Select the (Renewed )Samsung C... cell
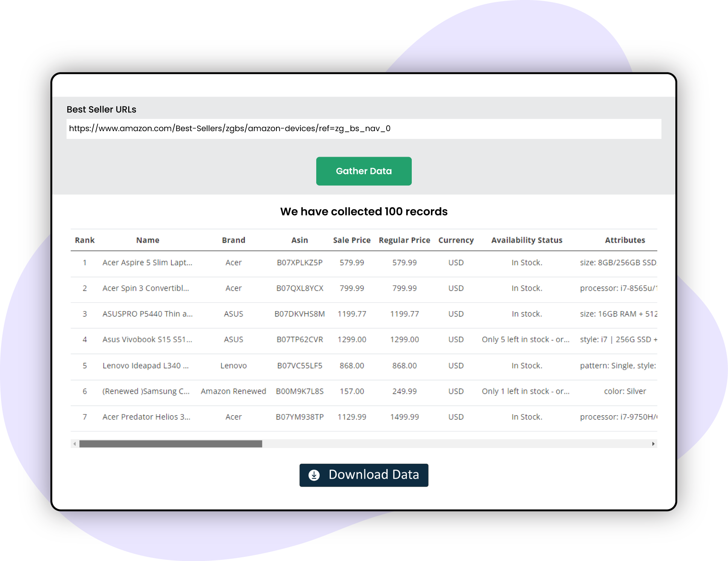 point(146,391)
